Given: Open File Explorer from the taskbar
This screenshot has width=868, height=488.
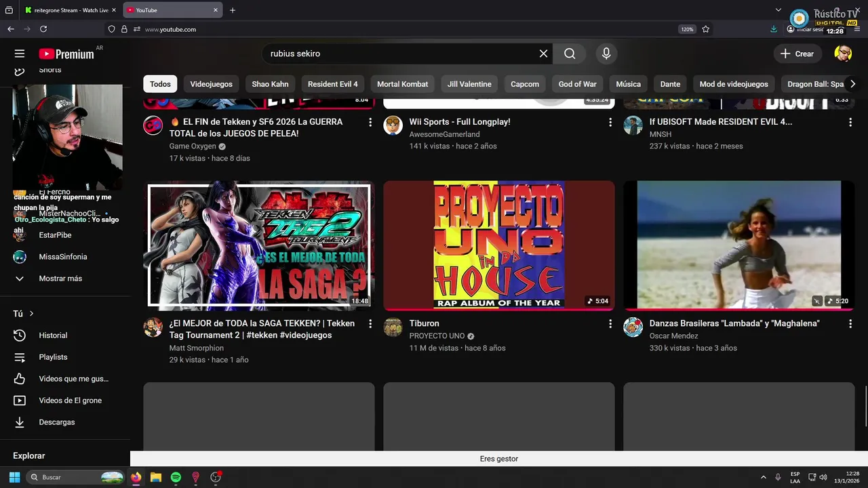Looking at the screenshot, I should coord(155,477).
